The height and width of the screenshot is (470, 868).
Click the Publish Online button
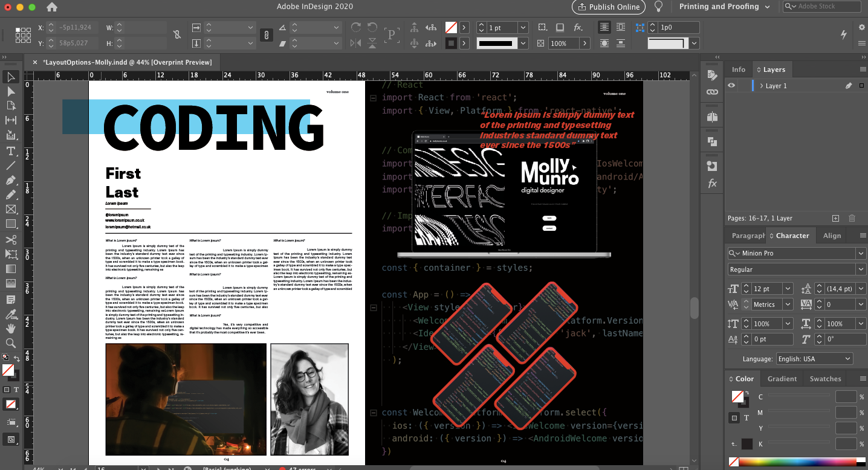point(609,7)
